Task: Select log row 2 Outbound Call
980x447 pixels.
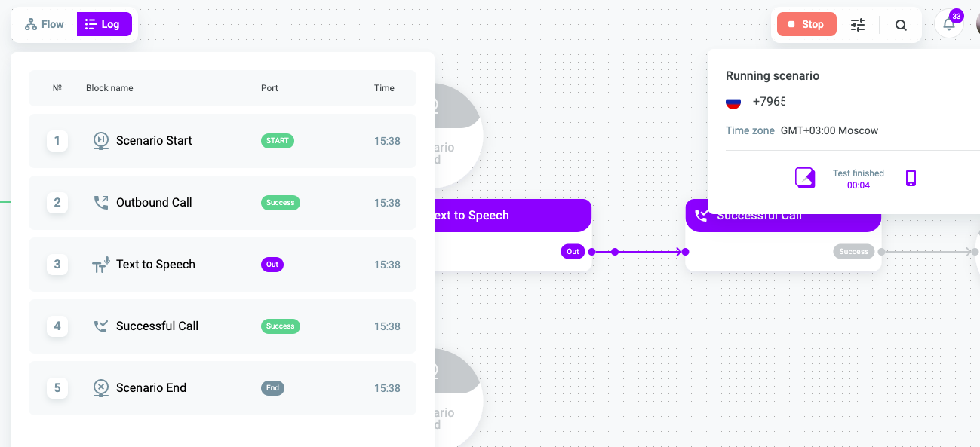Action: (x=223, y=203)
